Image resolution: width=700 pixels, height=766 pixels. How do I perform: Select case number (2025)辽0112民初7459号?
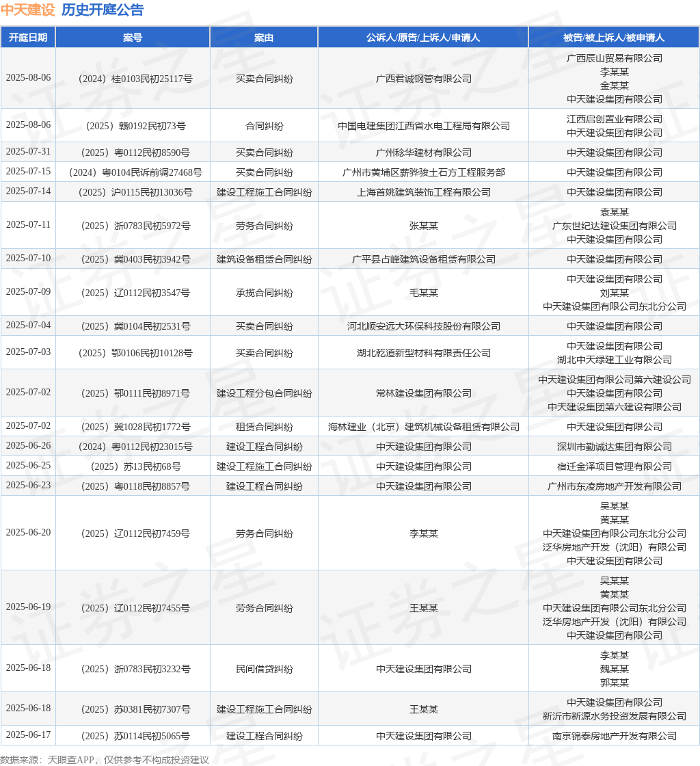point(135,534)
